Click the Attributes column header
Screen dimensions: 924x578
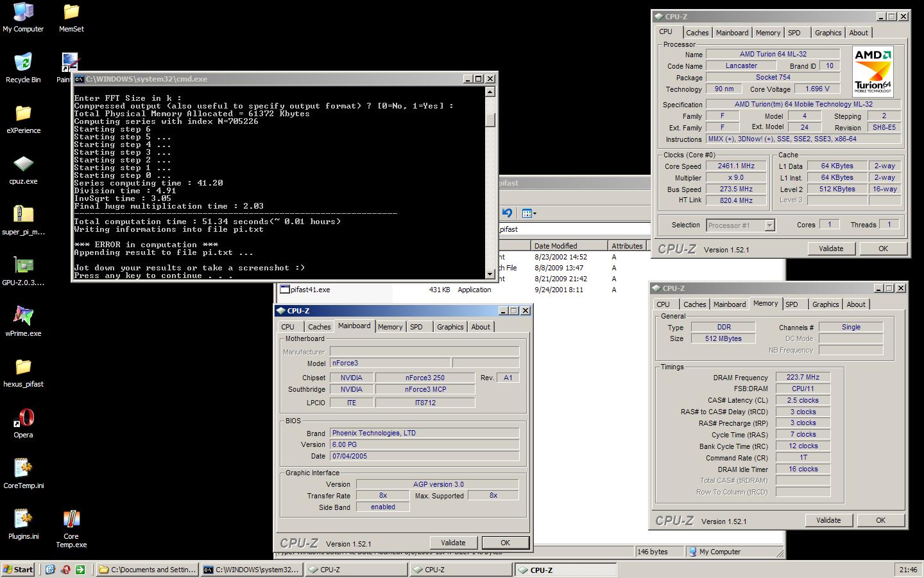[x=627, y=246]
